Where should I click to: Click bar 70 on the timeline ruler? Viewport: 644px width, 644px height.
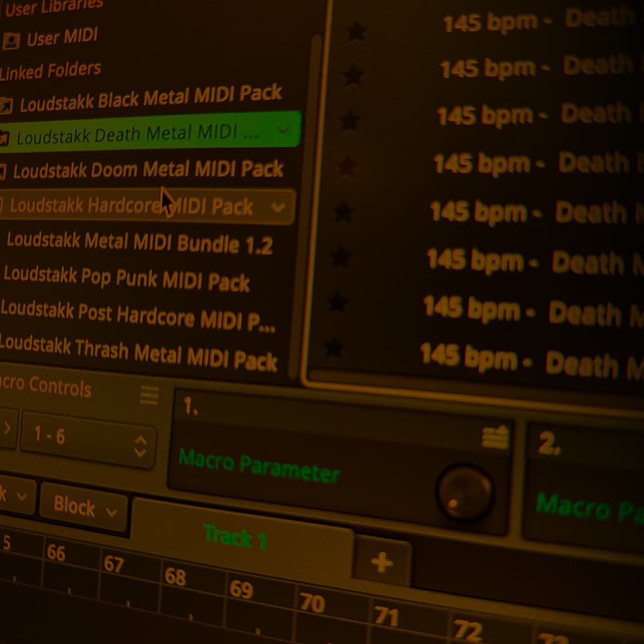[x=312, y=603]
